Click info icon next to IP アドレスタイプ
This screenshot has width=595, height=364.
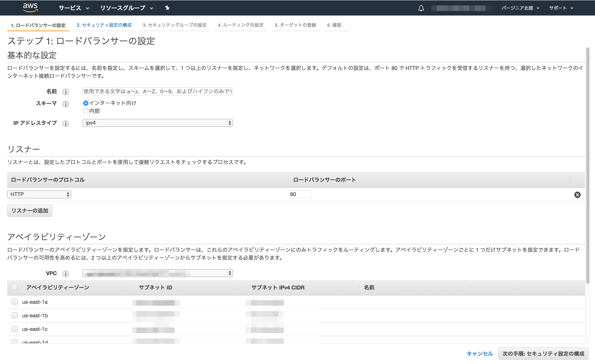point(65,123)
